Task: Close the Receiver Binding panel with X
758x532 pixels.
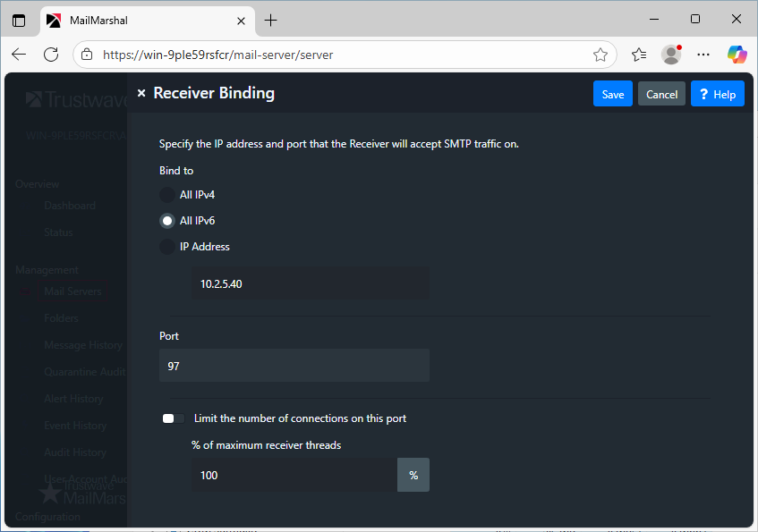Action: [141, 93]
